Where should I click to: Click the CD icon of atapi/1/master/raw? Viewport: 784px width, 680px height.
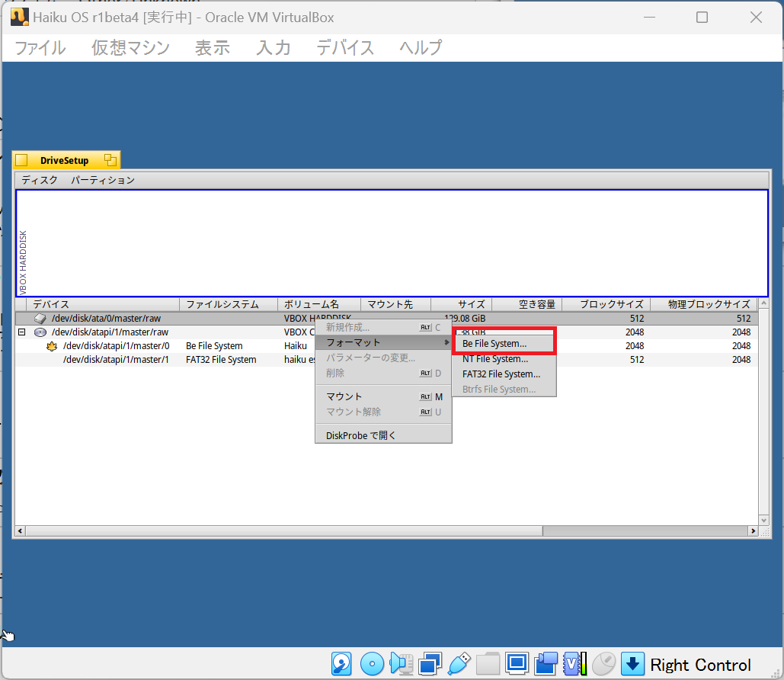(40, 332)
